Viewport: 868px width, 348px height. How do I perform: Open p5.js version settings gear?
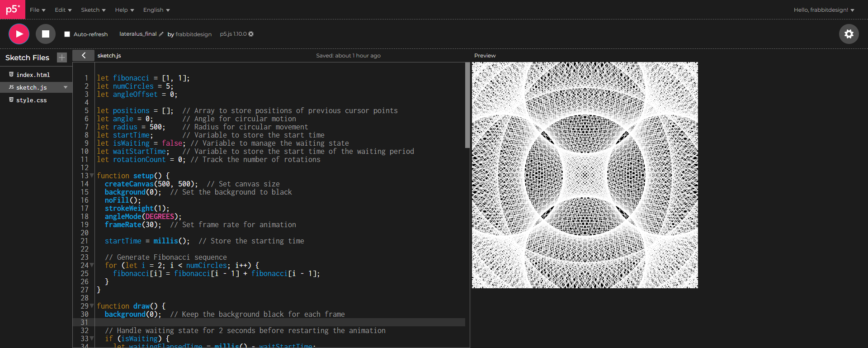pos(251,34)
